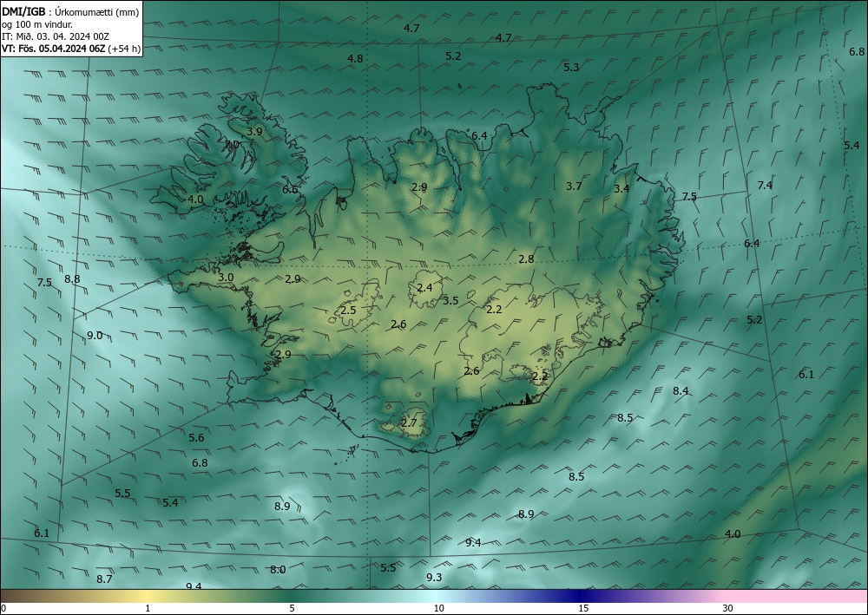Click the 9.0 value label
This screenshot has height=615, width=868.
95,335
